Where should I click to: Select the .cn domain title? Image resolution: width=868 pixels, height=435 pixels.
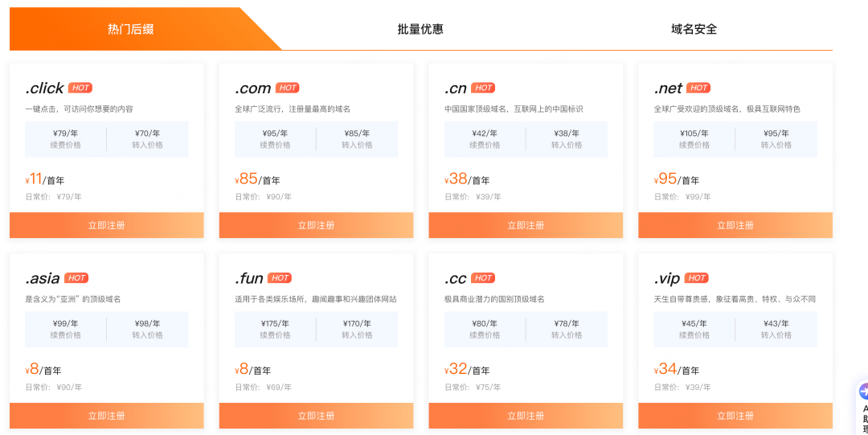tap(456, 88)
